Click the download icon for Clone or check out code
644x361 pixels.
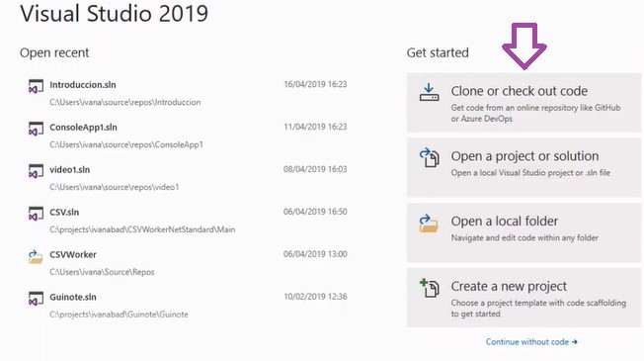coord(430,92)
